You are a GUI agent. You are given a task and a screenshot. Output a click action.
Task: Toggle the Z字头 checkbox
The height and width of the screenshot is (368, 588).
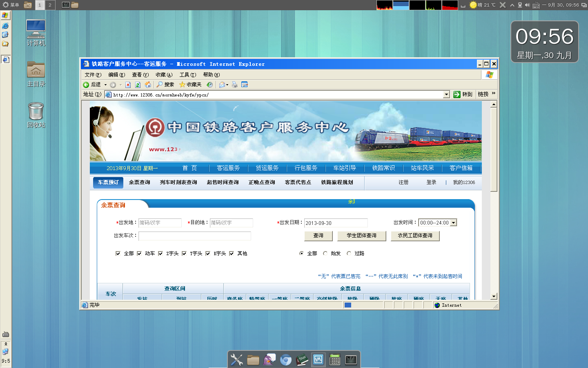[160, 254]
